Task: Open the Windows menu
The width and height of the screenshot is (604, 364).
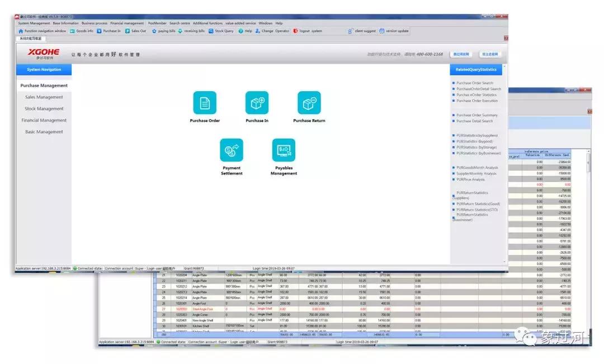Action: [266, 23]
